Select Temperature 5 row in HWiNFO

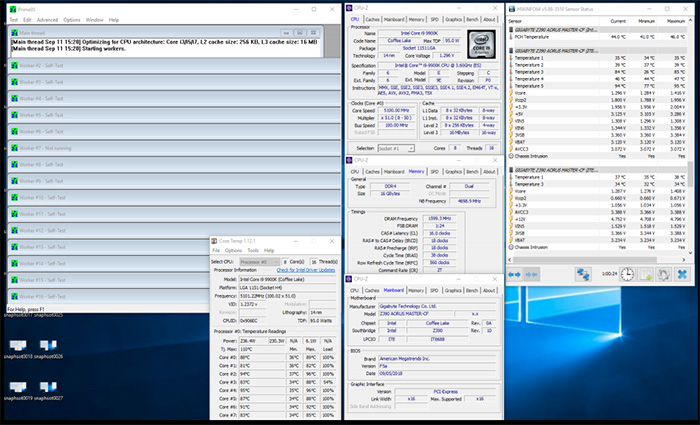coord(597,86)
